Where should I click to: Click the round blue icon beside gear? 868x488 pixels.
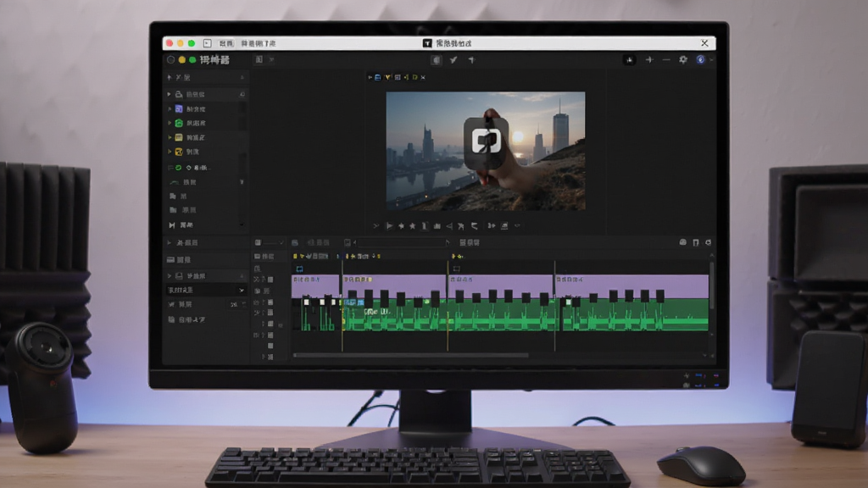pyautogui.click(x=700, y=60)
